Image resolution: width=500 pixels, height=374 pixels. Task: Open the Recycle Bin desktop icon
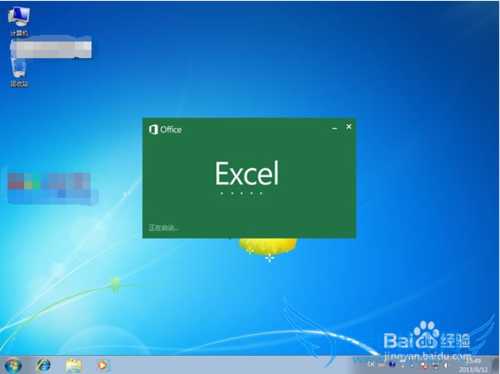point(19,72)
